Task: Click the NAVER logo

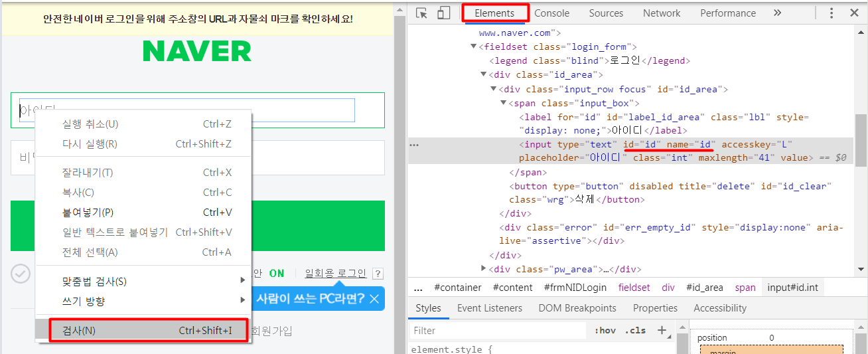Action: tap(197, 51)
